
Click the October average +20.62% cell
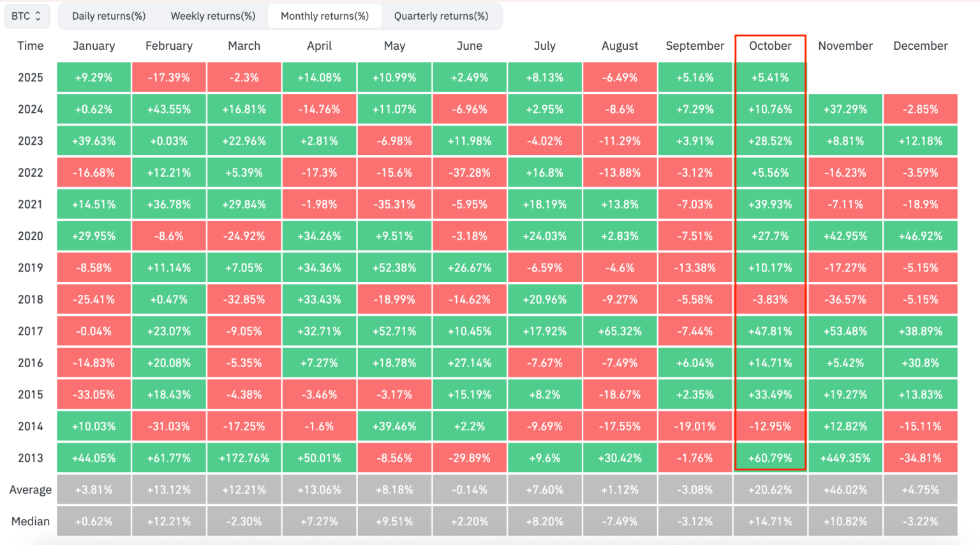[770, 490]
